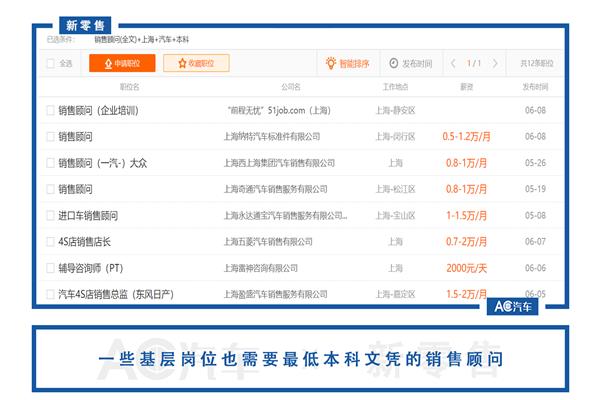Check the box for the 05-19 销售顾问 row
Viewport: 600px width, 400px height.
click(51, 189)
